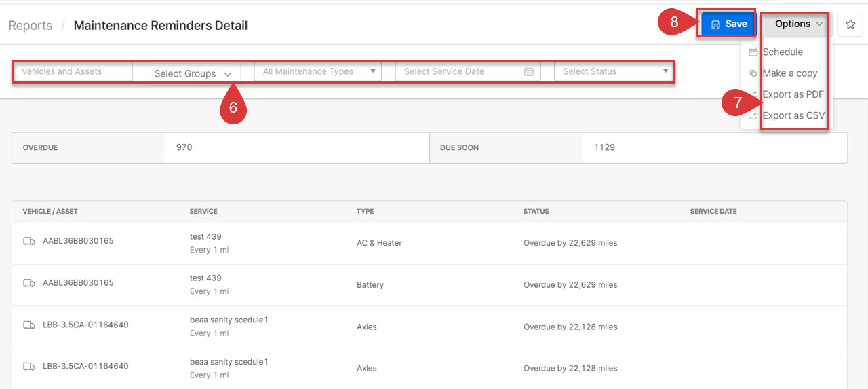The width and height of the screenshot is (868, 389).
Task: Click the calendar icon next to Schedule
Action: pos(753,52)
